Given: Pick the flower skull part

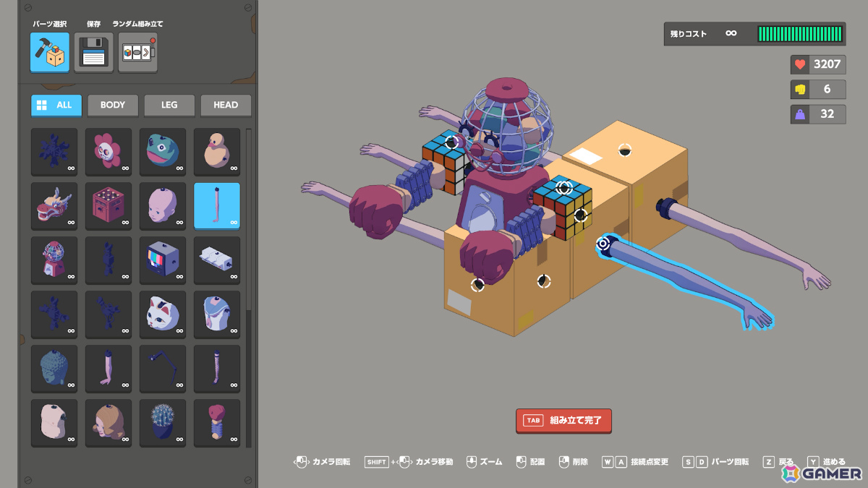Looking at the screenshot, I should [x=109, y=152].
